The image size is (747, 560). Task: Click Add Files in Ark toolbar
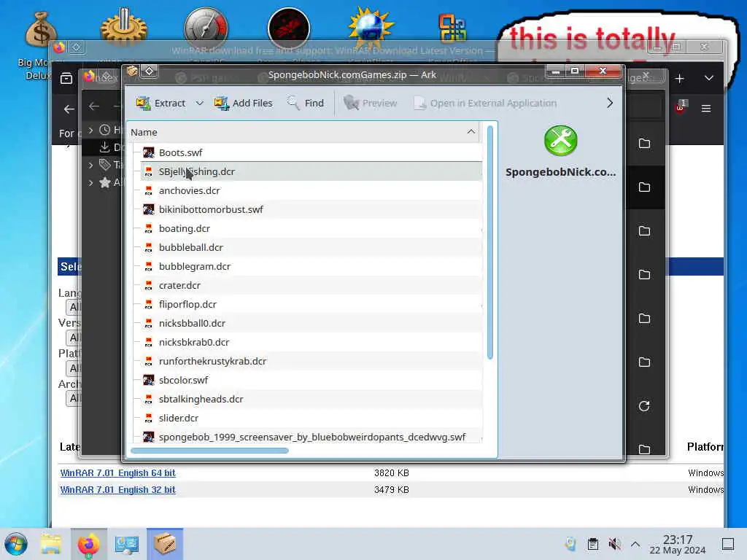pyautogui.click(x=243, y=103)
